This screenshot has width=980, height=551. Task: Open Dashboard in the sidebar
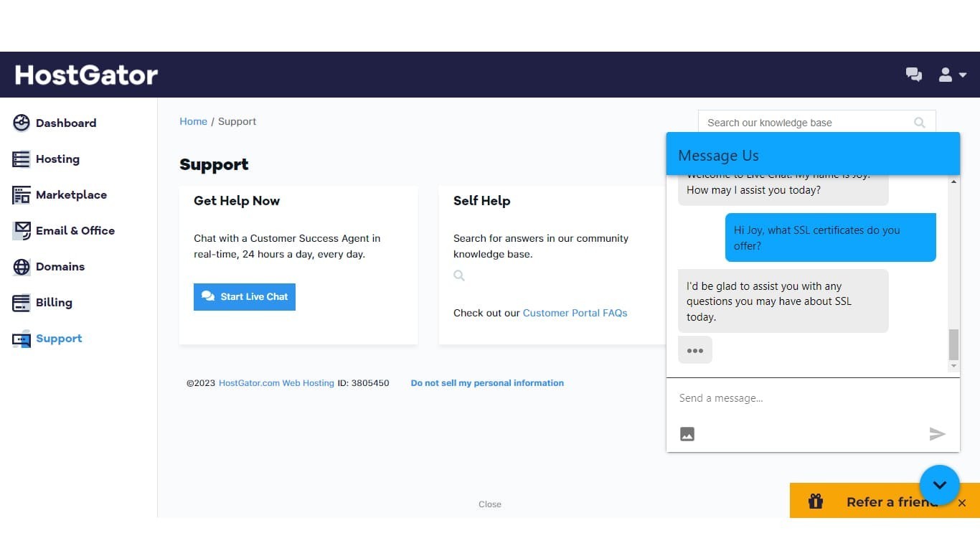(x=66, y=123)
